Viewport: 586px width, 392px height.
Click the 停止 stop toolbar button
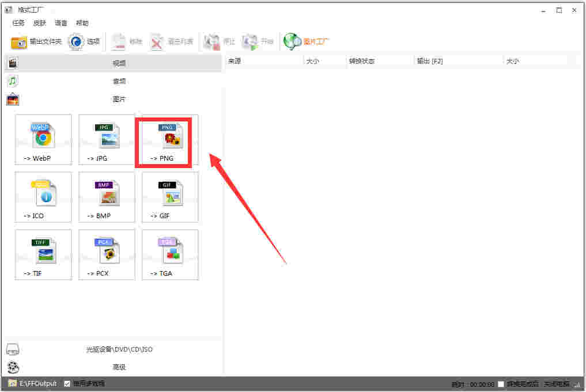coord(219,41)
